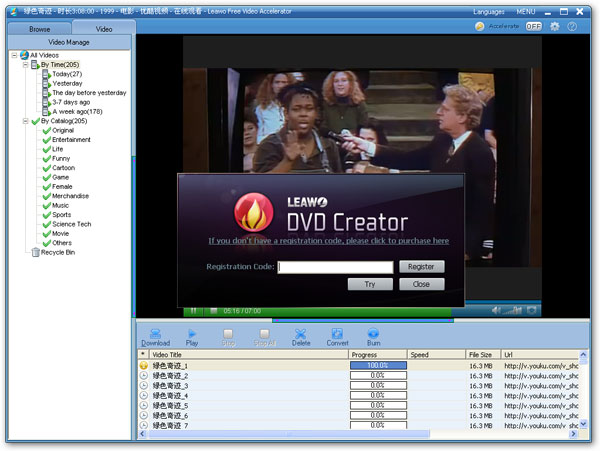This screenshot has width=600, height=451.
Task: Switch to the Browse tab
Action: click(x=39, y=29)
